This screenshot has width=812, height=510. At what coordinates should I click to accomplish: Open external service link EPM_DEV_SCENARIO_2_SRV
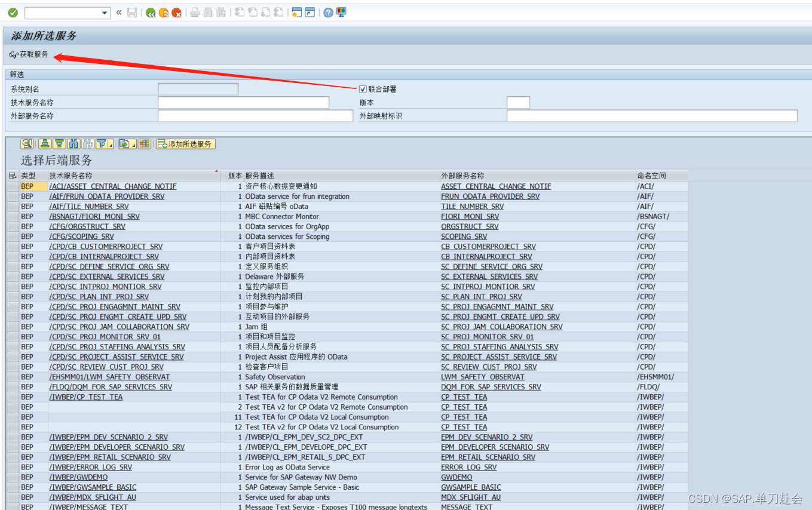487,437
